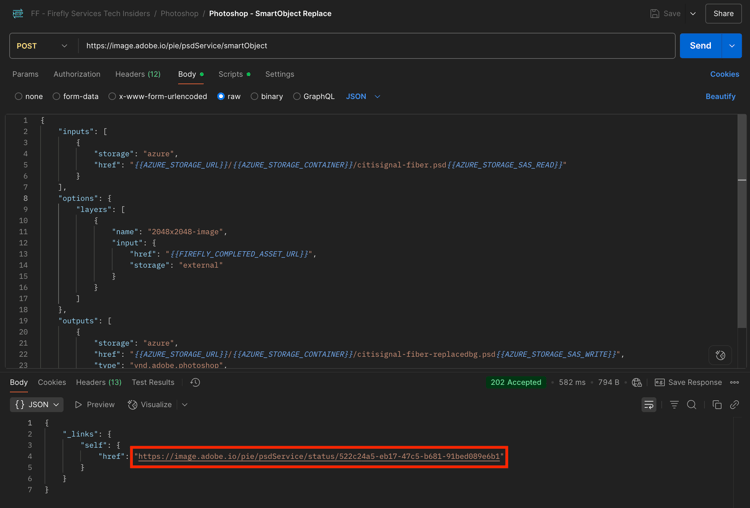Click the Save floppy disk icon
750x508 pixels.
pyautogui.click(x=654, y=13)
